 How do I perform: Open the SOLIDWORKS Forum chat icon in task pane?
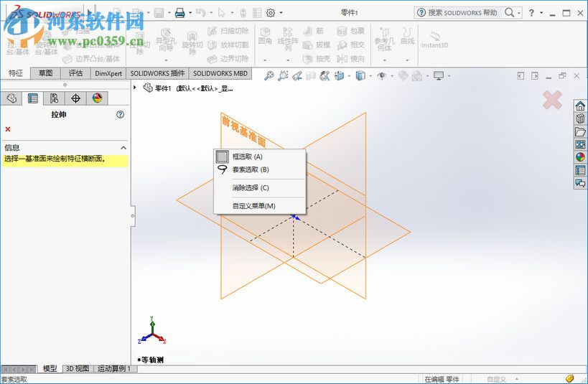point(580,183)
